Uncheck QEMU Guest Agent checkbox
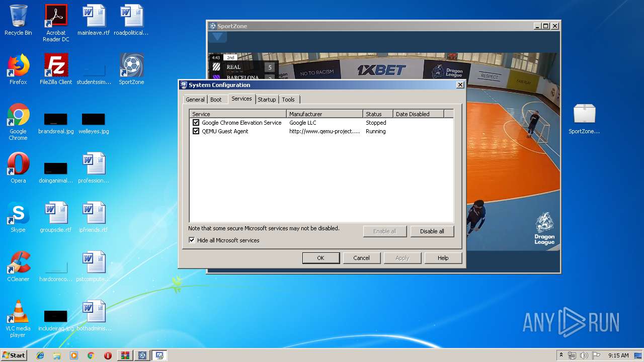644x362 pixels. [x=196, y=131]
